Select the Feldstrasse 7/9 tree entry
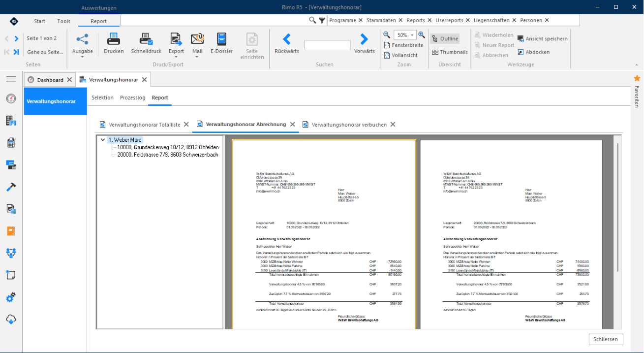 click(x=167, y=155)
